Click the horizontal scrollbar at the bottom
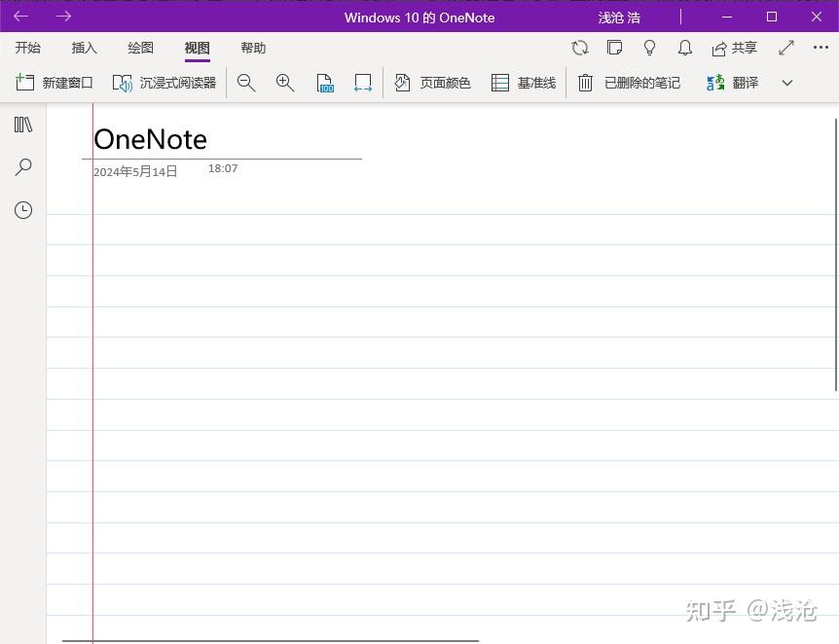The width and height of the screenshot is (839, 644). (271, 640)
